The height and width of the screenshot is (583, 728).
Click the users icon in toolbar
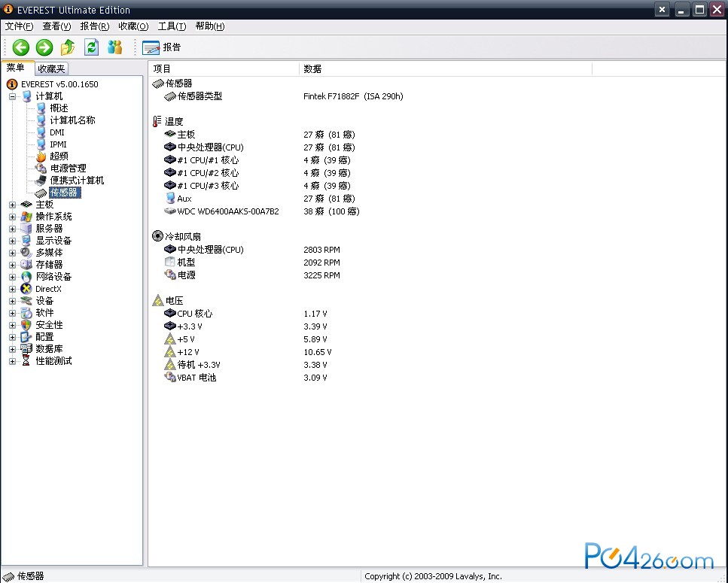coord(114,47)
